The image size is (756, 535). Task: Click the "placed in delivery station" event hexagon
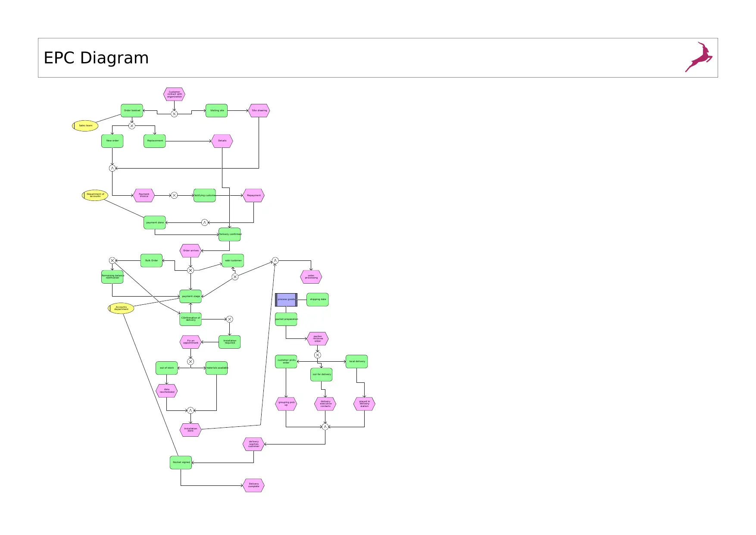coord(365,404)
